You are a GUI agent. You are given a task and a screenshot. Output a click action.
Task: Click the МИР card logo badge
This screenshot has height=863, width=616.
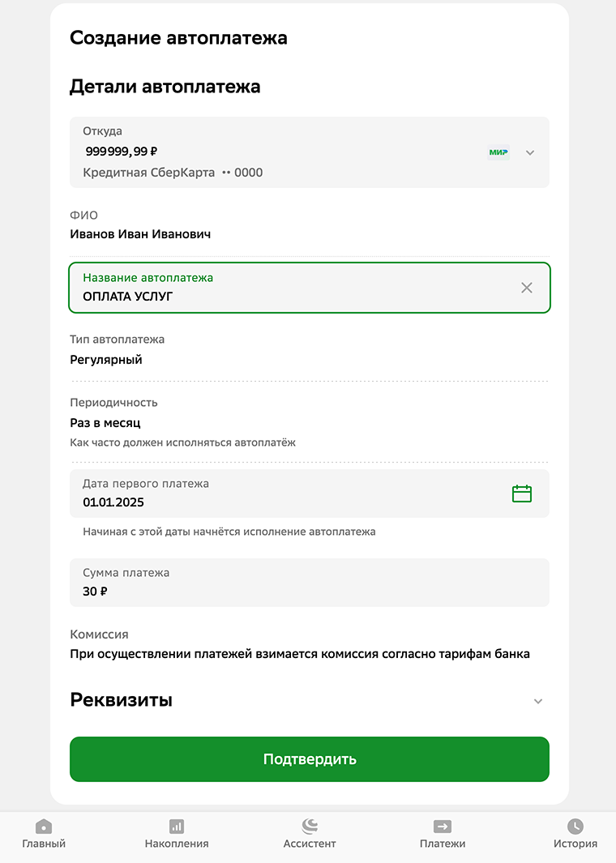click(498, 152)
